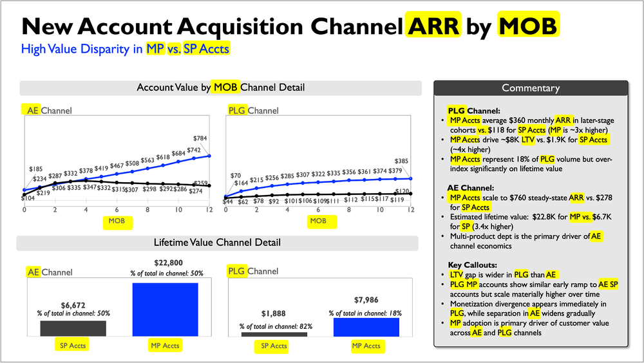Screen dimensions: 644x363
Task: Click the $104 data label in AE chart
Action: point(28,198)
